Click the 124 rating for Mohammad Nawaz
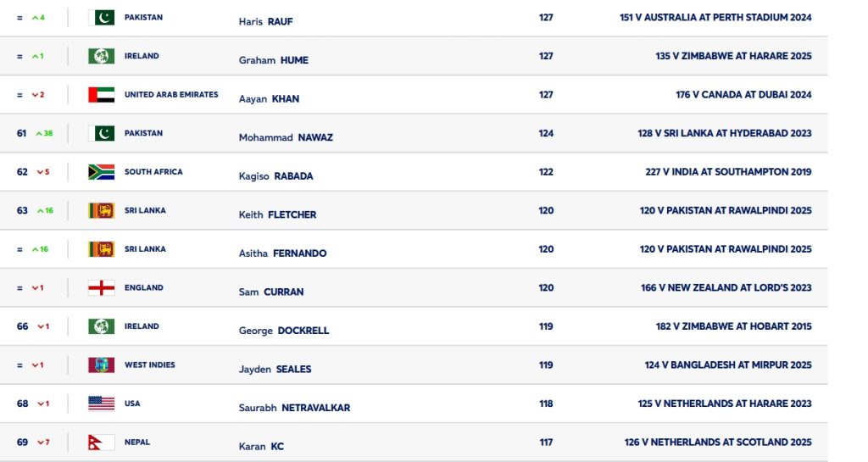The image size is (868, 462). pos(546,133)
